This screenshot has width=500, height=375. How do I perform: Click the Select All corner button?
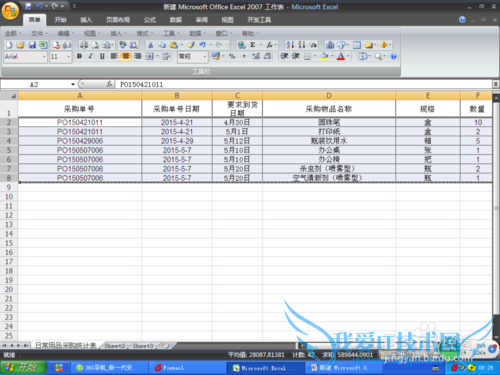[9, 96]
